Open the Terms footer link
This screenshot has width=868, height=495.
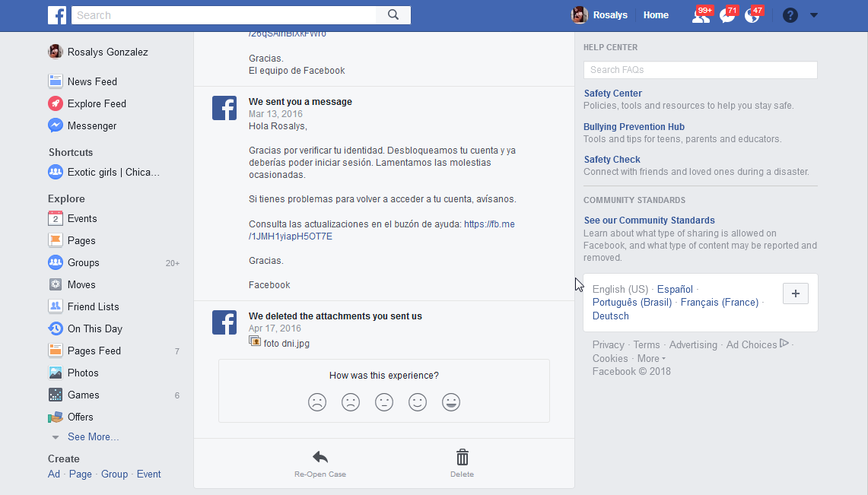(x=647, y=344)
